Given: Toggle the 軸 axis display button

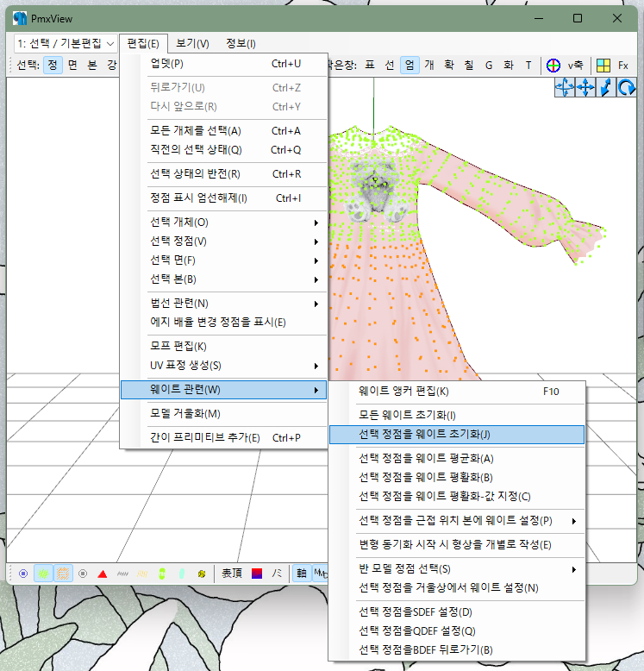Looking at the screenshot, I should [x=302, y=573].
